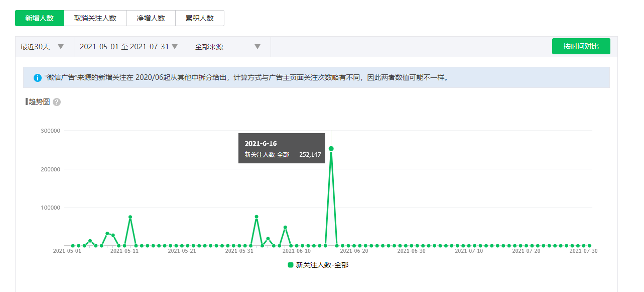Image resolution: width=644 pixels, height=292 pixels.
Task: Open the 净增人数 tab
Action: (x=151, y=18)
